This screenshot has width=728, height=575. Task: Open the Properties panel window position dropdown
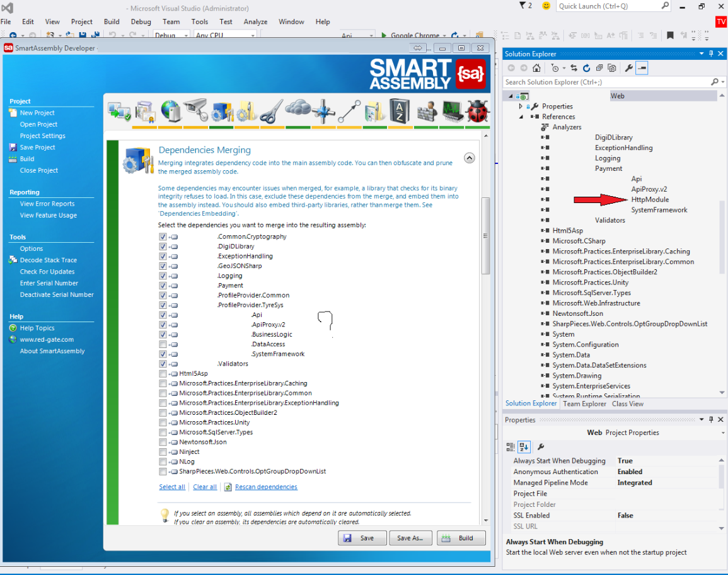point(701,419)
